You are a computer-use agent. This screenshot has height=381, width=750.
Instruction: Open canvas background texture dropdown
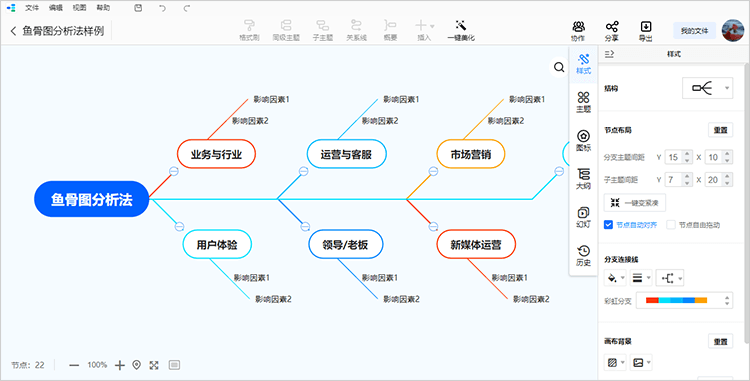click(616, 362)
